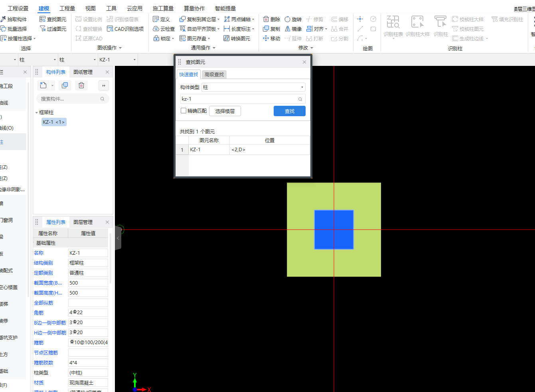Open the 工程设置 menu tab
The height and width of the screenshot is (392, 535).
[x=18, y=8]
